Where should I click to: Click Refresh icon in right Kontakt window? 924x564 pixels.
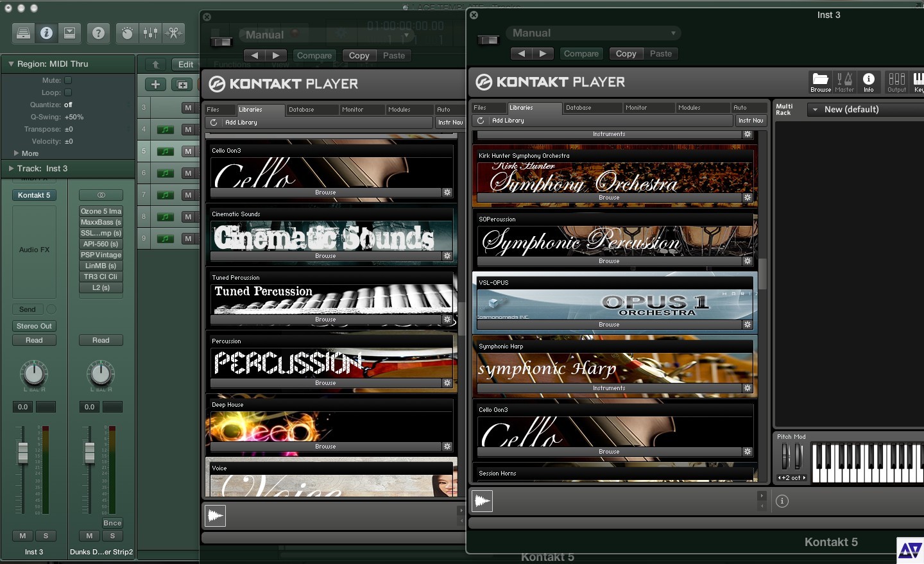point(480,121)
